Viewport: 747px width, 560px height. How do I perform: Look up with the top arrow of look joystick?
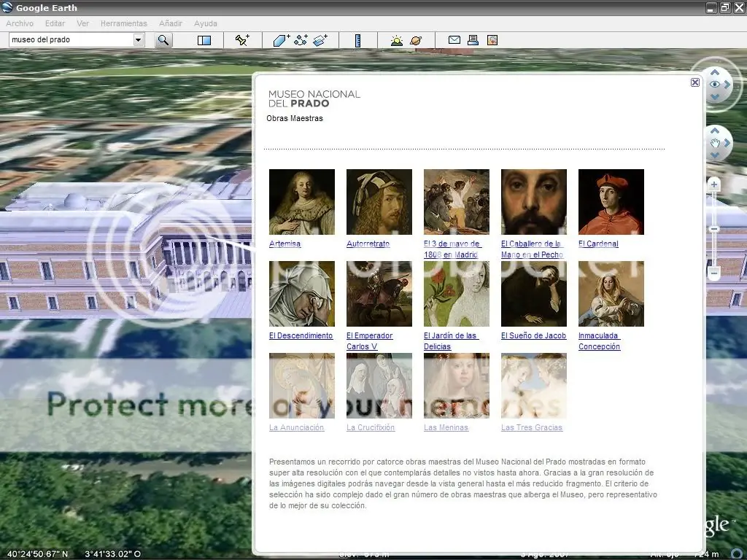tap(715, 72)
